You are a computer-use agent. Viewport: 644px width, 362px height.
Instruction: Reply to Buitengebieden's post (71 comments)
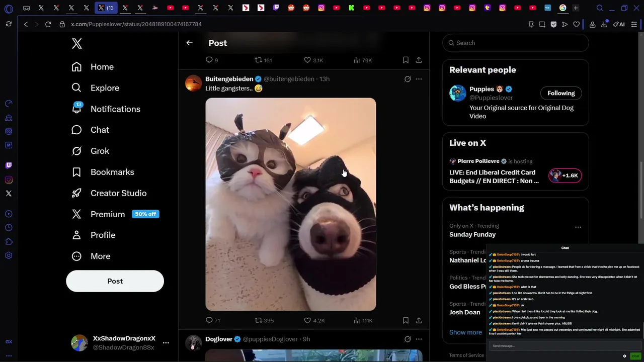click(213, 320)
